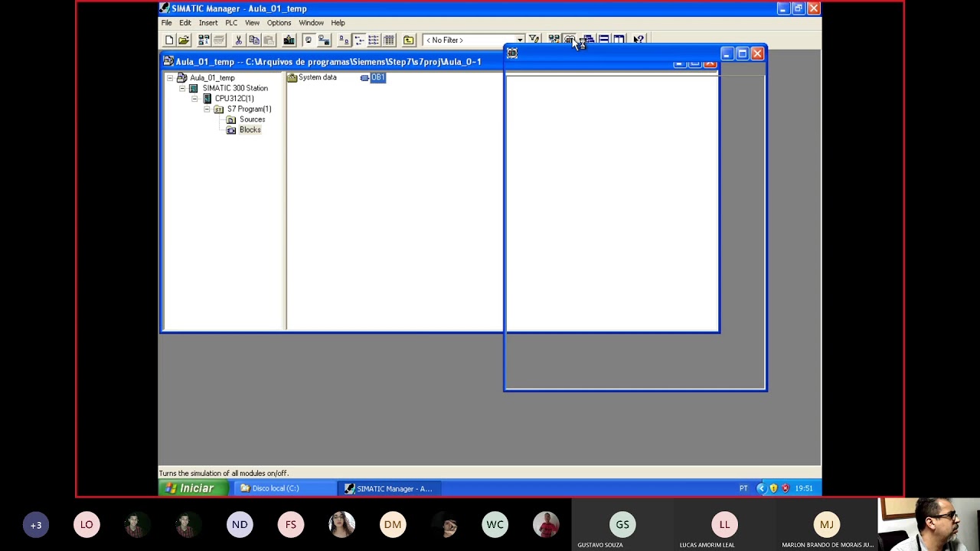Click the blue arrow tray icon
This screenshot has height=551, width=980.
tap(761, 488)
